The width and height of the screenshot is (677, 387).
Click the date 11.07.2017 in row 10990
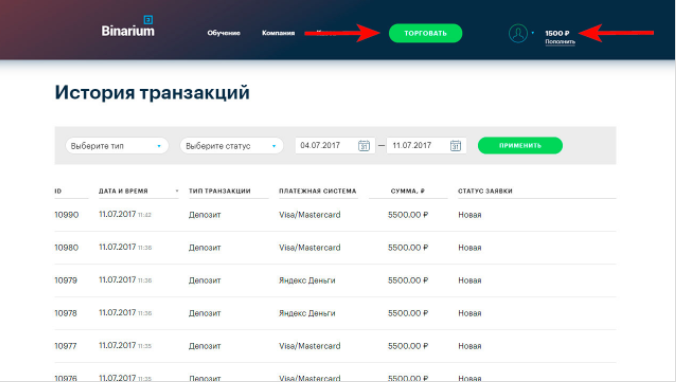tap(117, 214)
